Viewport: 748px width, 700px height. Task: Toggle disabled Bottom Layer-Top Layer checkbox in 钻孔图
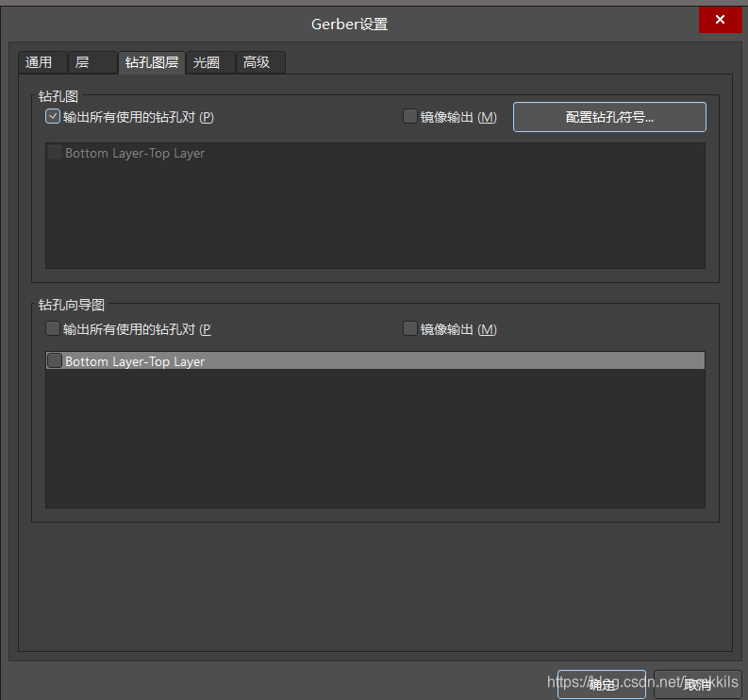[55, 153]
